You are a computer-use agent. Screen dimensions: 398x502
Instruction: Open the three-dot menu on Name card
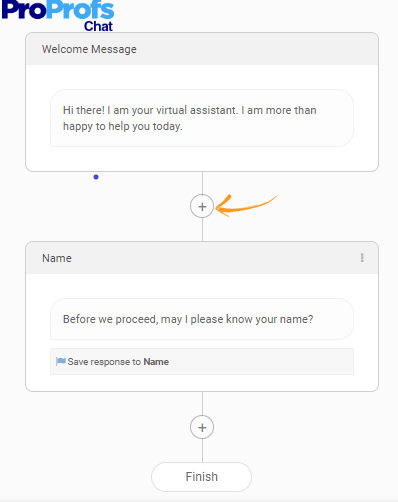[x=362, y=258]
